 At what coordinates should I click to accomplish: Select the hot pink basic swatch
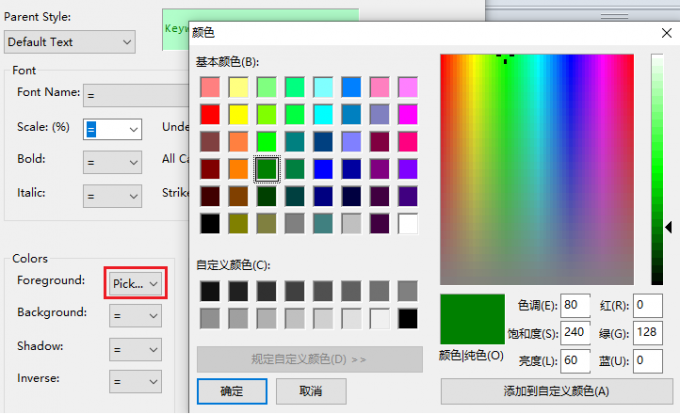point(408,142)
